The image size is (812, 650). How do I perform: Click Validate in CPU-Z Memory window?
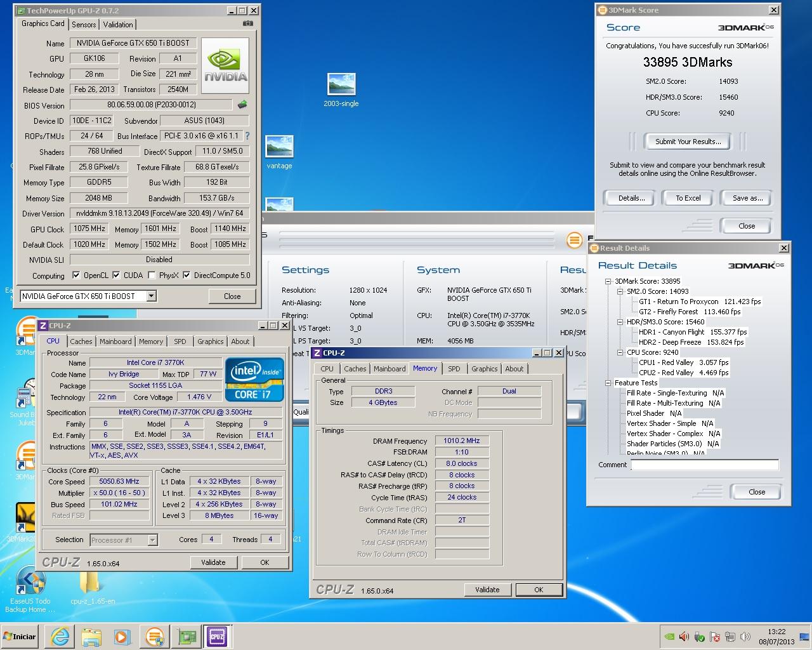pos(487,590)
